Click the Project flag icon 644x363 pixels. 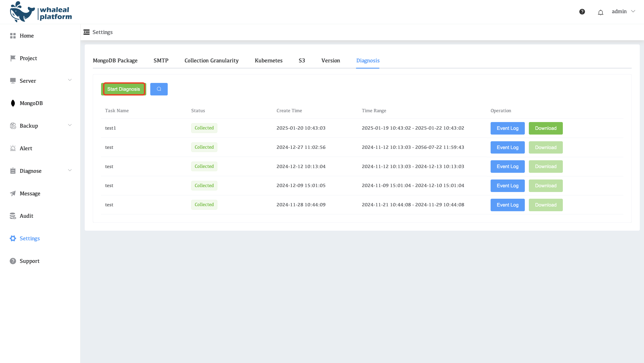click(13, 58)
